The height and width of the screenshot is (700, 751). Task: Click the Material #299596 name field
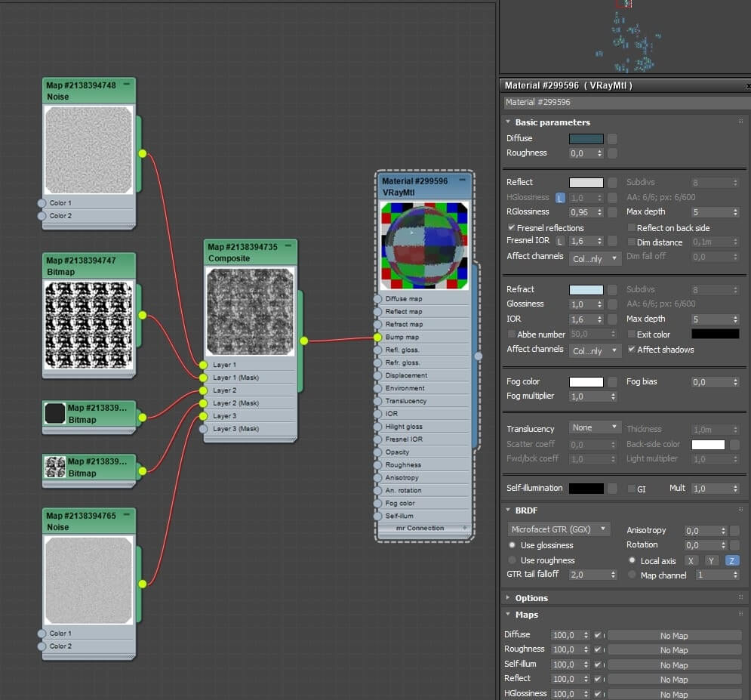[625, 102]
